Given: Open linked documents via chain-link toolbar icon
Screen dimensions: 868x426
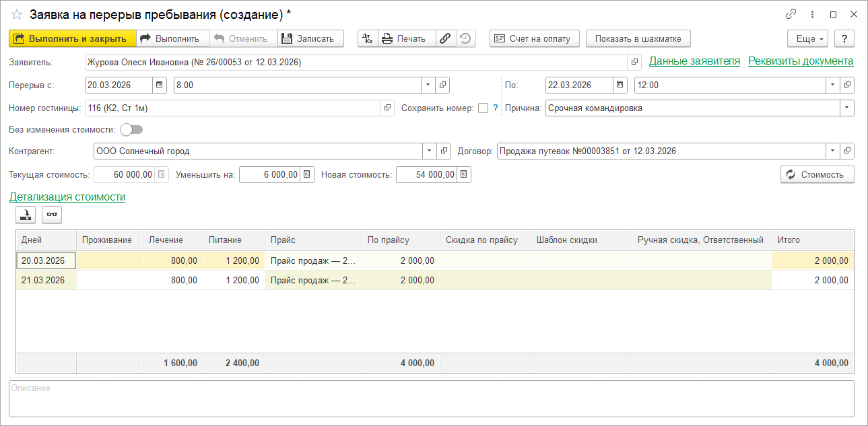Looking at the screenshot, I should (x=445, y=38).
